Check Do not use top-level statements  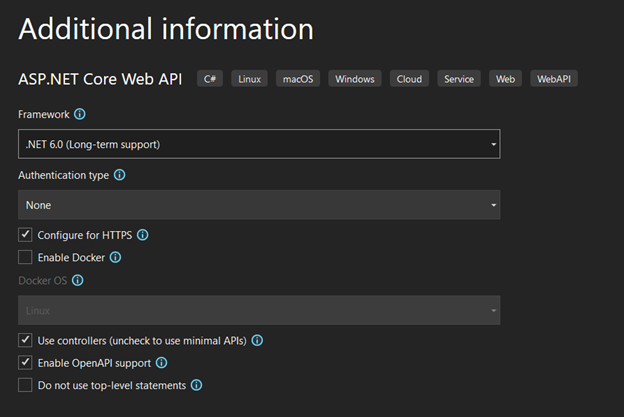pyautogui.click(x=25, y=385)
